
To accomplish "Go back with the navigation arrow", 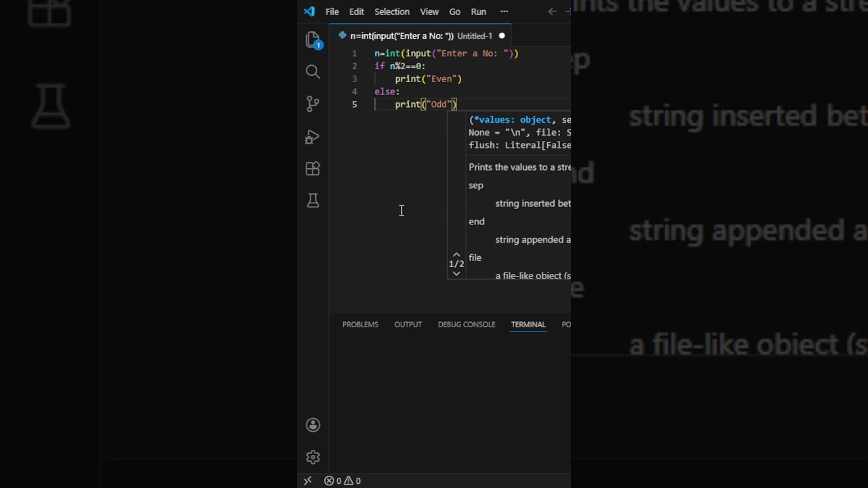I will [552, 12].
